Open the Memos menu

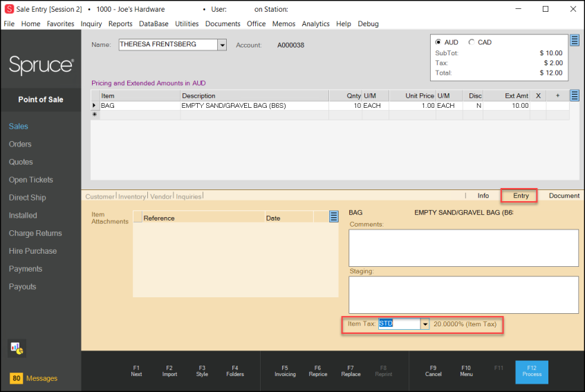[x=284, y=24]
